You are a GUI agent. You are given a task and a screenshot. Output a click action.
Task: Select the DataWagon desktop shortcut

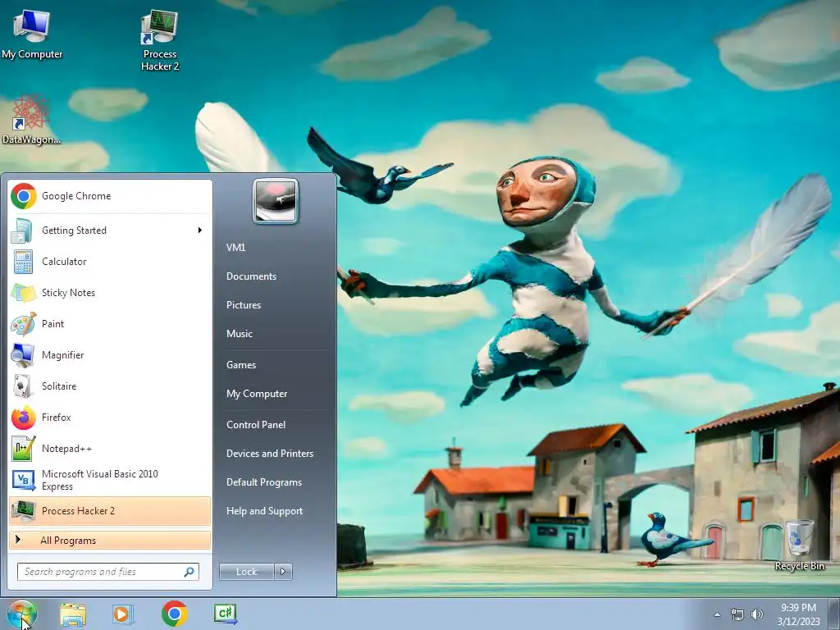coord(31,120)
